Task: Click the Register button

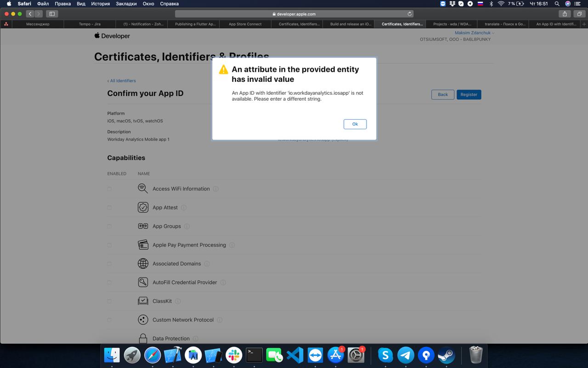Action: [x=469, y=94]
